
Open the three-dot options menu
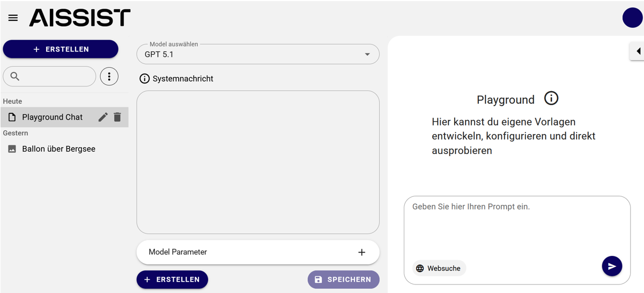109,77
